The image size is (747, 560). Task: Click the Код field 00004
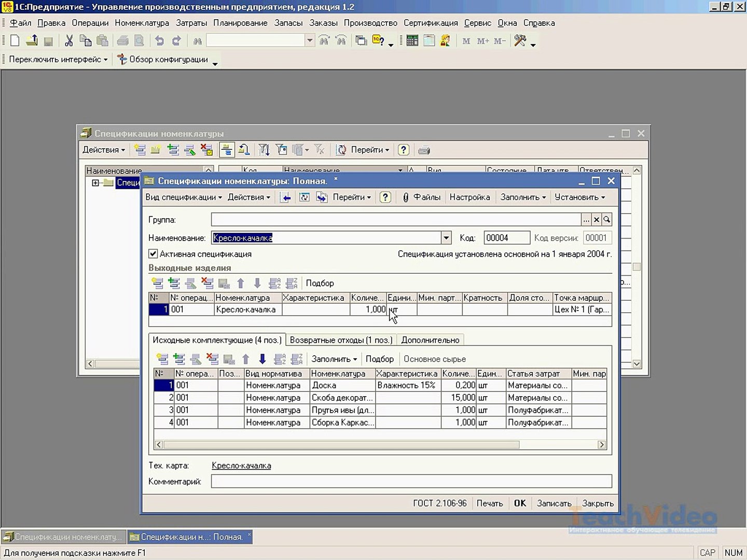click(507, 238)
